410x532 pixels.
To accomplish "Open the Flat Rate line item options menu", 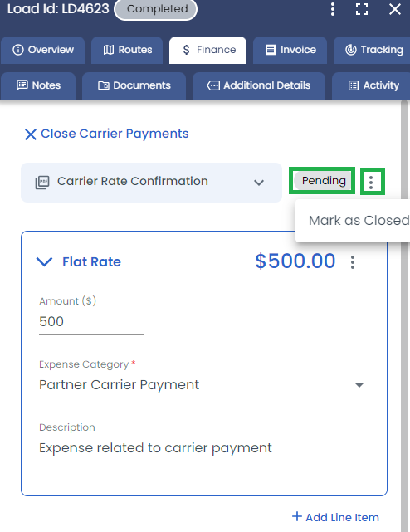I will coord(353,262).
